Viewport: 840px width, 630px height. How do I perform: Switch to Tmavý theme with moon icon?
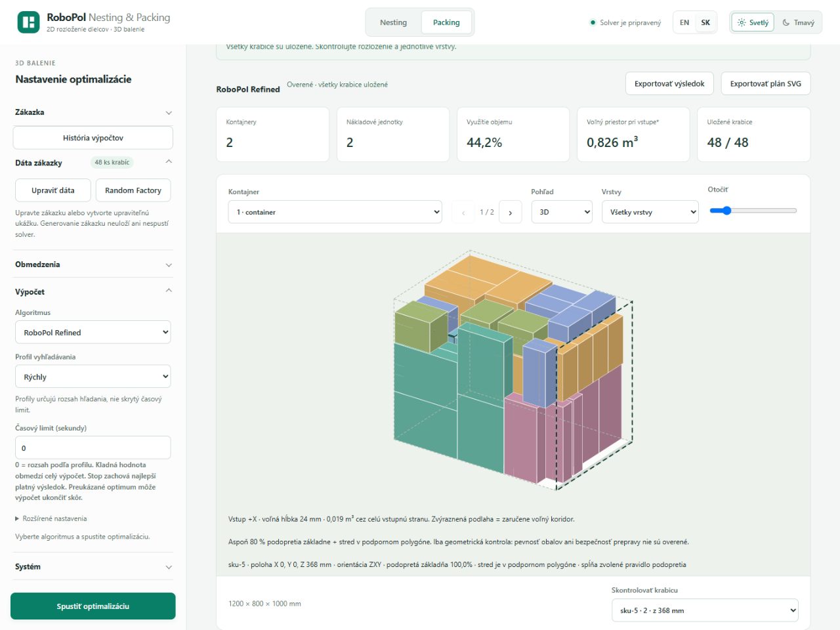[798, 22]
